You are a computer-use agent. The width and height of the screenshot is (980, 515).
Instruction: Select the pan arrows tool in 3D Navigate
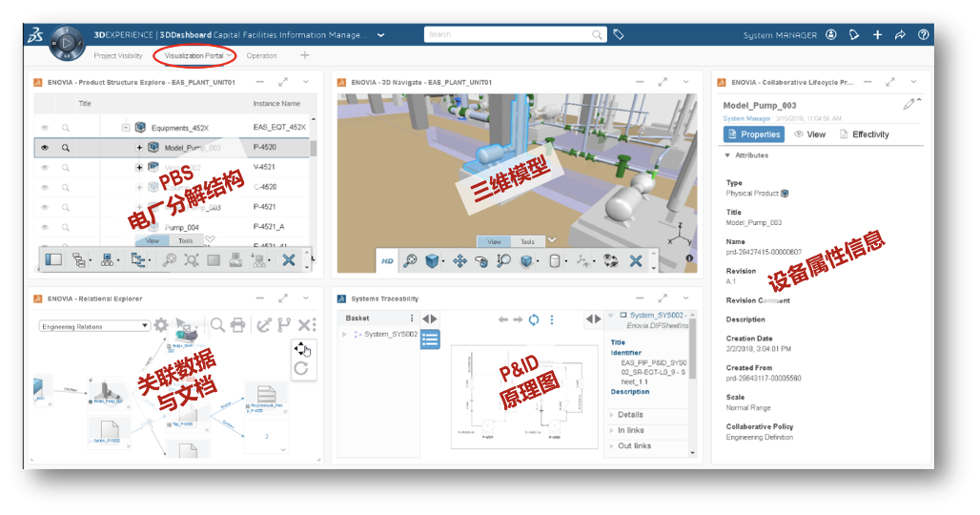click(x=459, y=260)
